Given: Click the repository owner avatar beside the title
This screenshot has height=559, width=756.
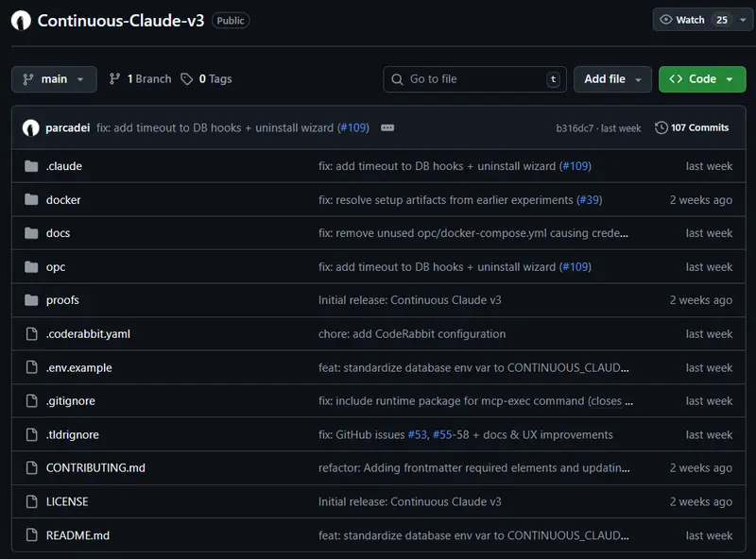Looking at the screenshot, I should 22,20.
